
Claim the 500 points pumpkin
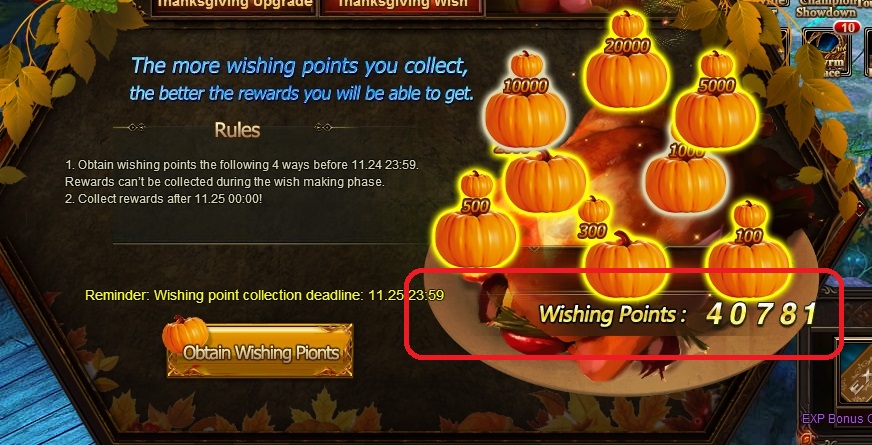point(475,221)
